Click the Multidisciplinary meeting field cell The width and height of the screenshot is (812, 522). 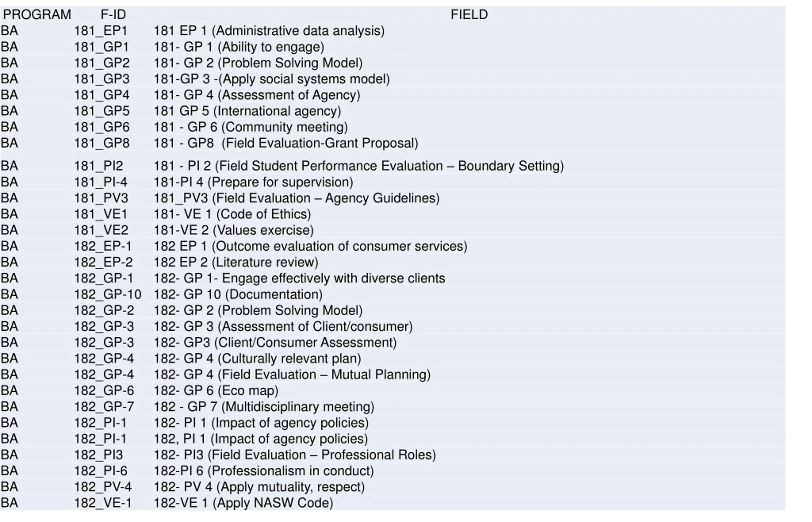(264, 407)
